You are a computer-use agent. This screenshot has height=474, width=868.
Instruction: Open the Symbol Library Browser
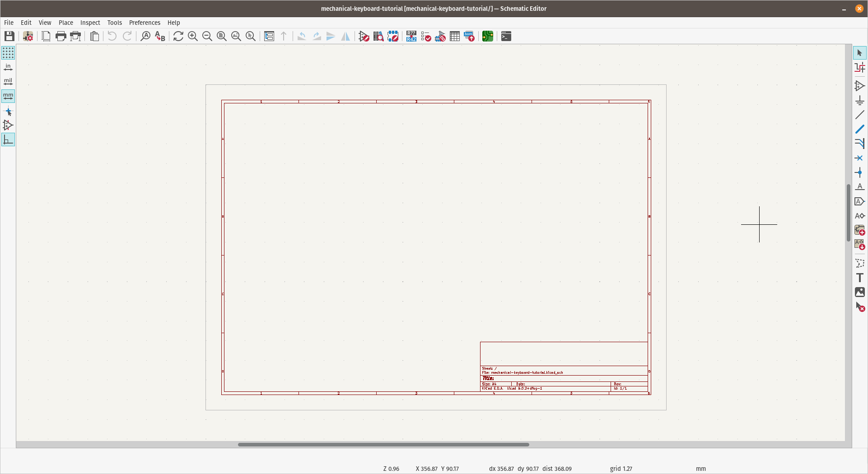(x=378, y=36)
